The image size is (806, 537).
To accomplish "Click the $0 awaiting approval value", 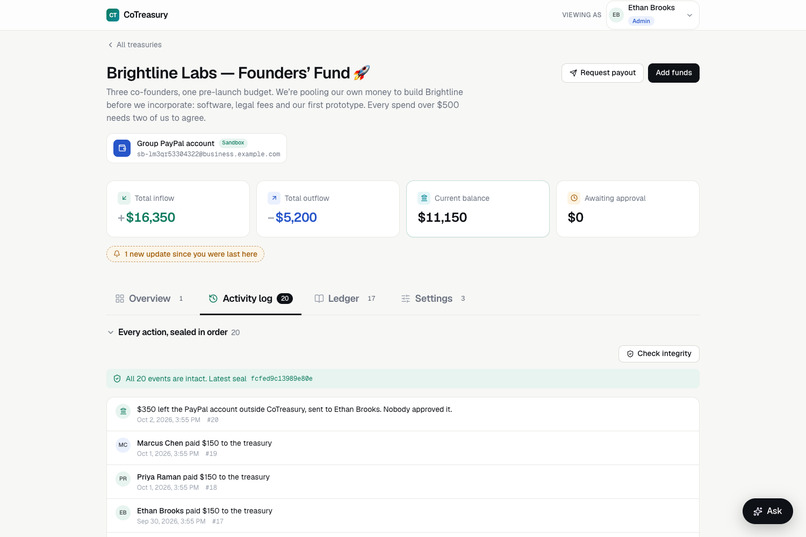I will tap(576, 217).
